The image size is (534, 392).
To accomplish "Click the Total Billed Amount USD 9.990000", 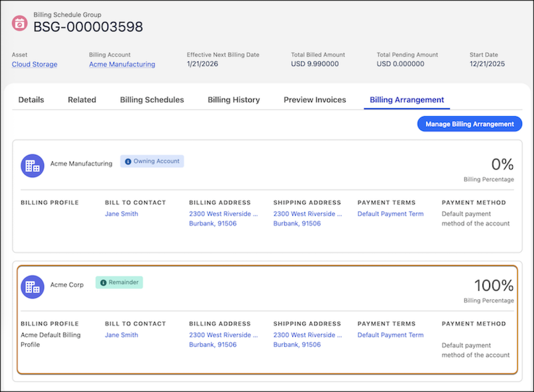I will (314, 64).
